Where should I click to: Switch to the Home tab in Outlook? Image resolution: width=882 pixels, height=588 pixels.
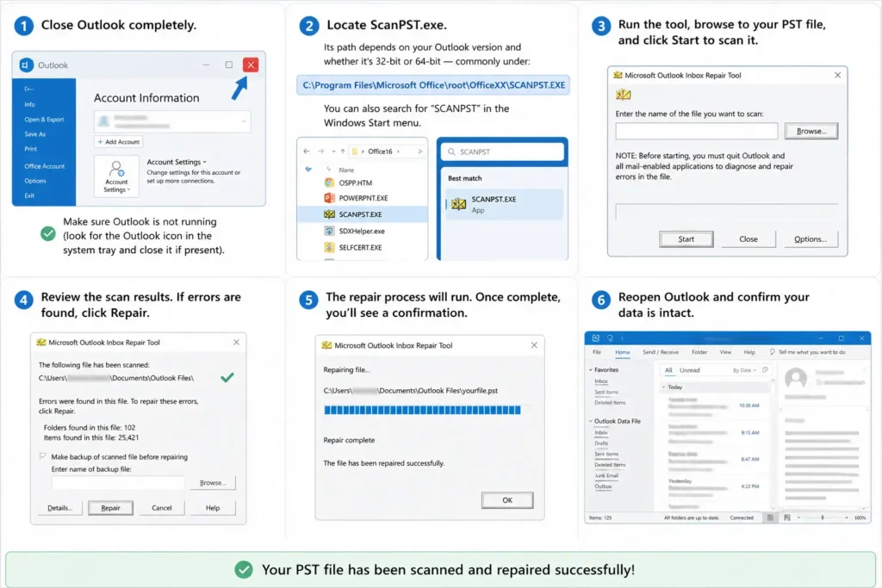coord(622,352)
